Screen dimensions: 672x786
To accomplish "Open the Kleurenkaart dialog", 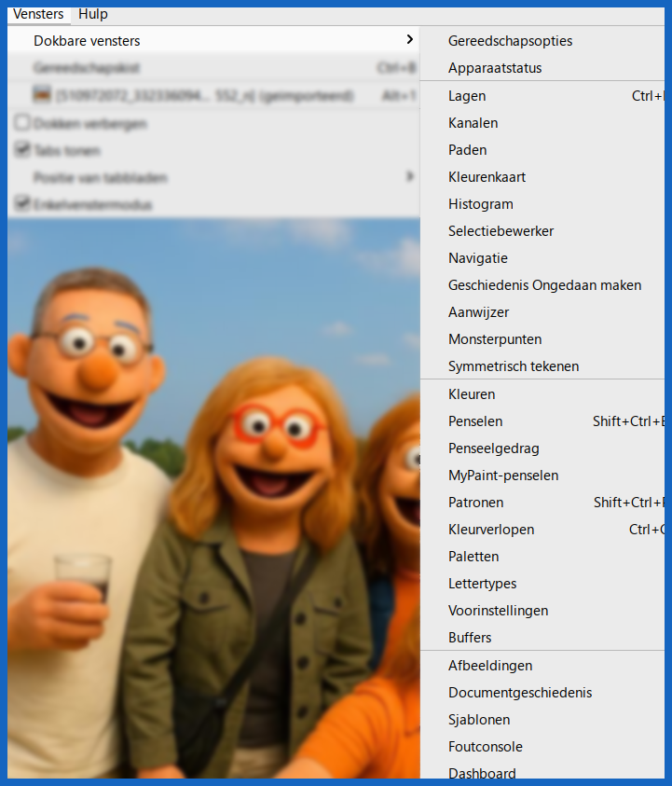I will (x=542, y=177).
